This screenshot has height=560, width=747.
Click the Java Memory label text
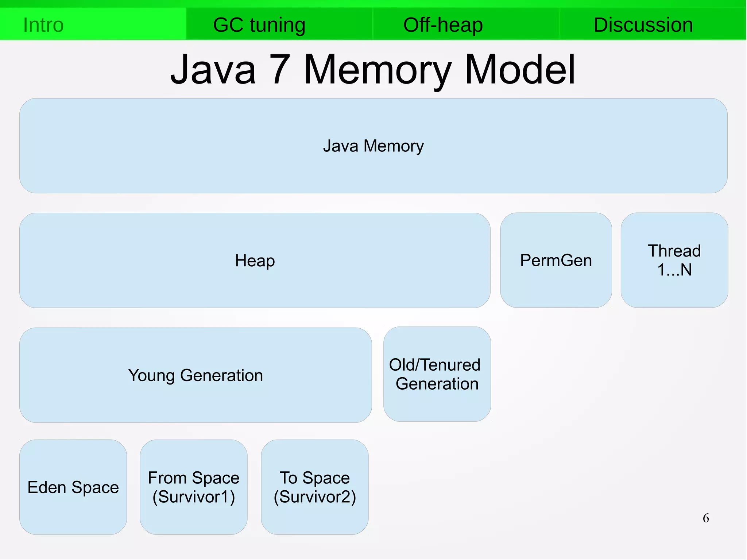click(373, 146)
